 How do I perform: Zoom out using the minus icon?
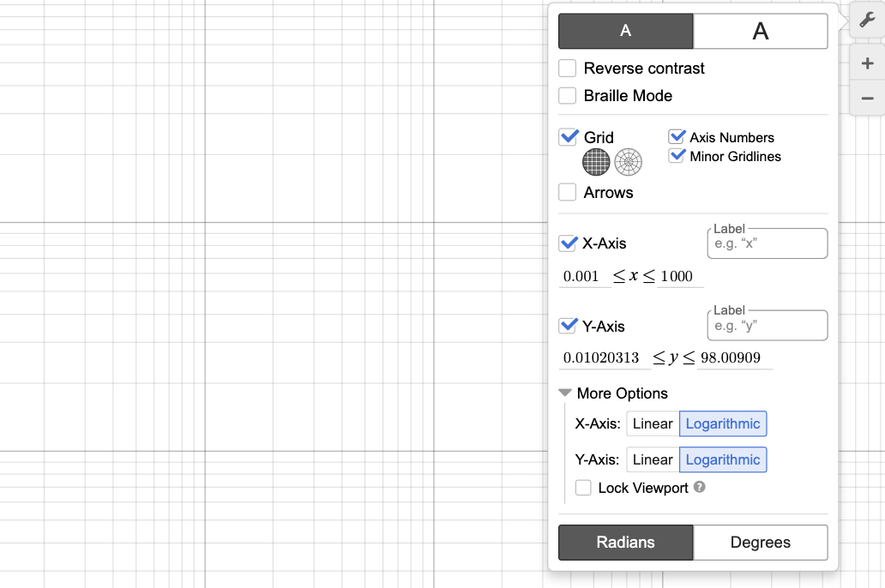pyautogui.click(x=867, y=98)
